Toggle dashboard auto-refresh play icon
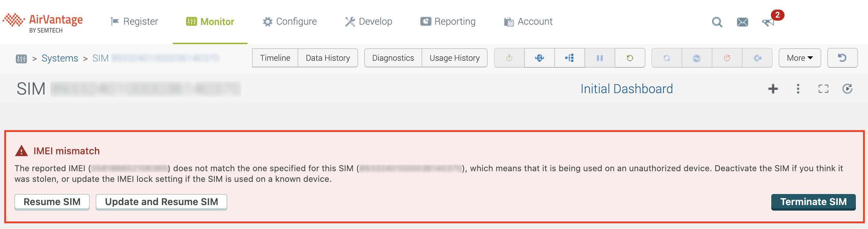 tap(847, 89)
